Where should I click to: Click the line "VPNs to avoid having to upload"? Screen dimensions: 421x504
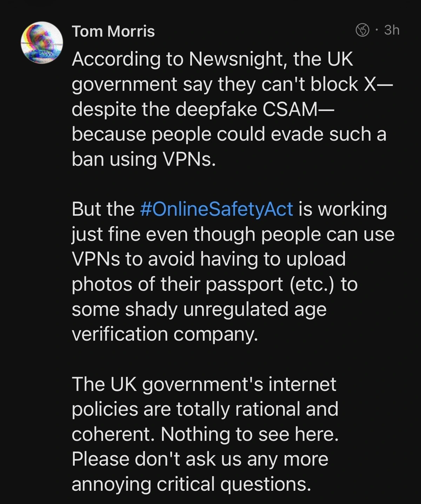click(208, 259)
